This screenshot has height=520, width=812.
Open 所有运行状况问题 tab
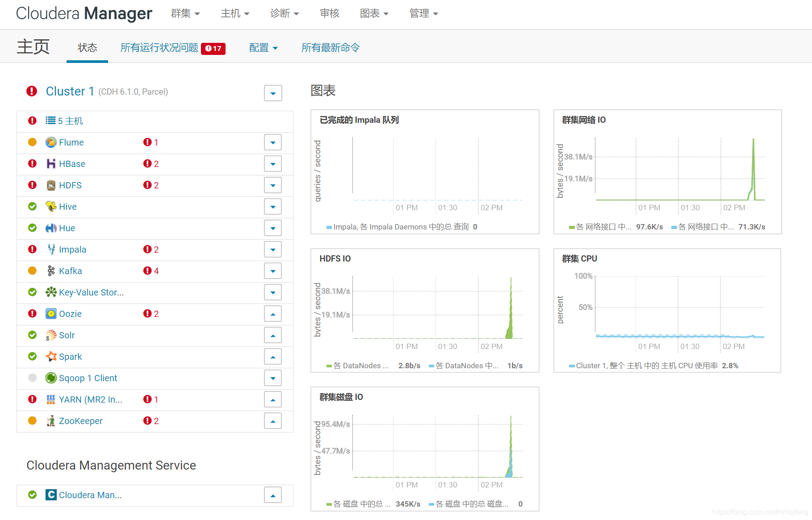[159, 48]
